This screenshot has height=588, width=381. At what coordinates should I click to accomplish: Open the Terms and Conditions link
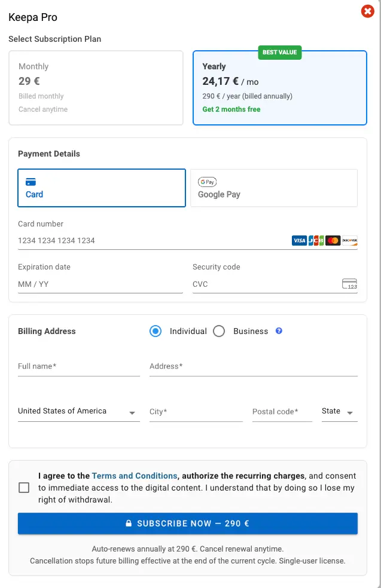click(135, 476)
